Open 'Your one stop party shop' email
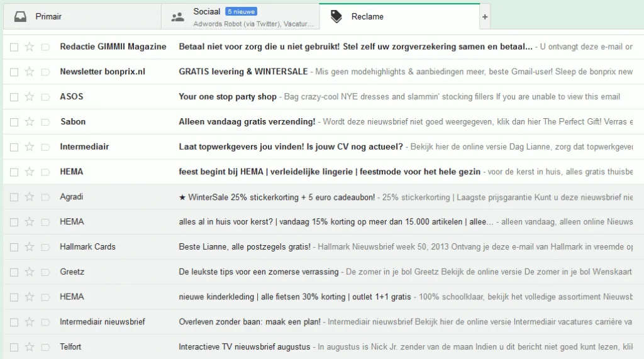644x359 pixels. click(x=228, y=97)
